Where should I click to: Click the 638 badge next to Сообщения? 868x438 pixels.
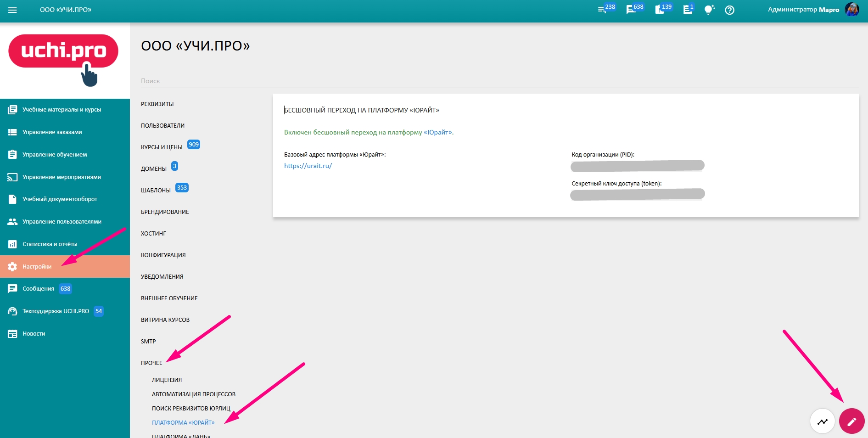66,289
